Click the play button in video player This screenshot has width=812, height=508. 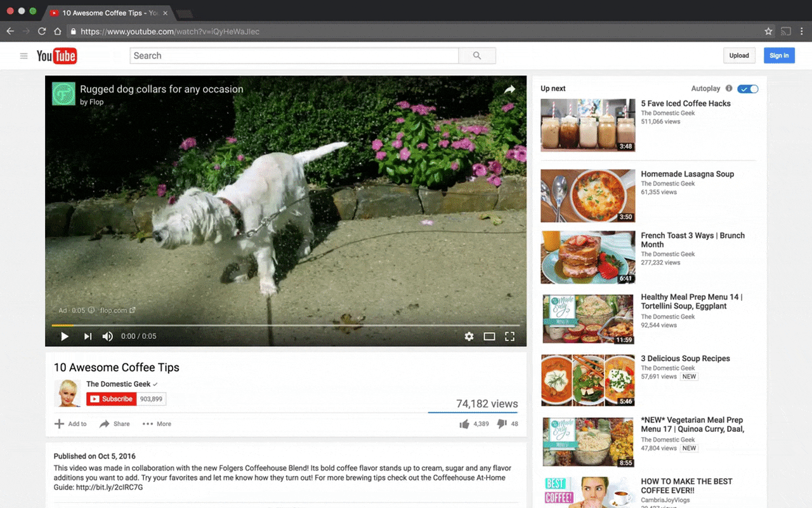pos(65,337)
